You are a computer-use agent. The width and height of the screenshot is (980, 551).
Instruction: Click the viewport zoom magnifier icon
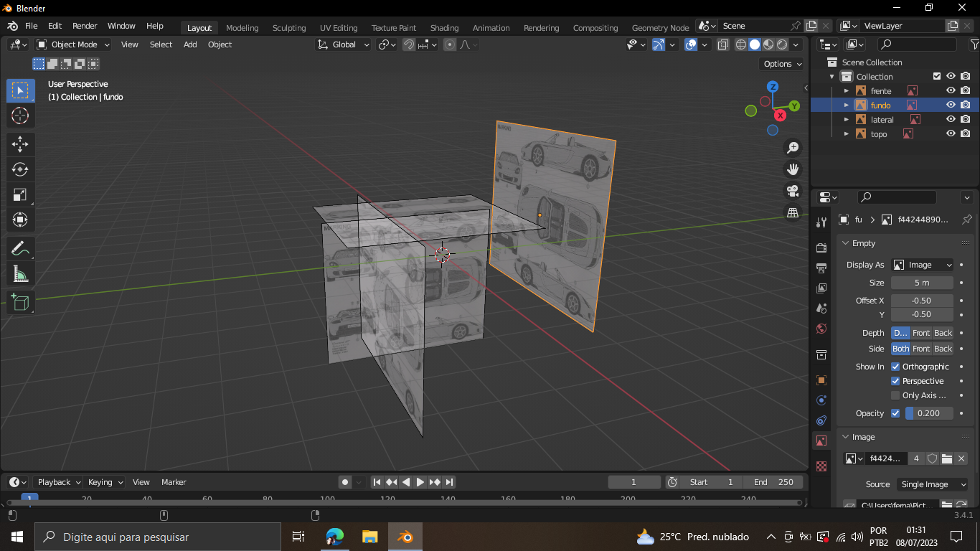point(793,148)
